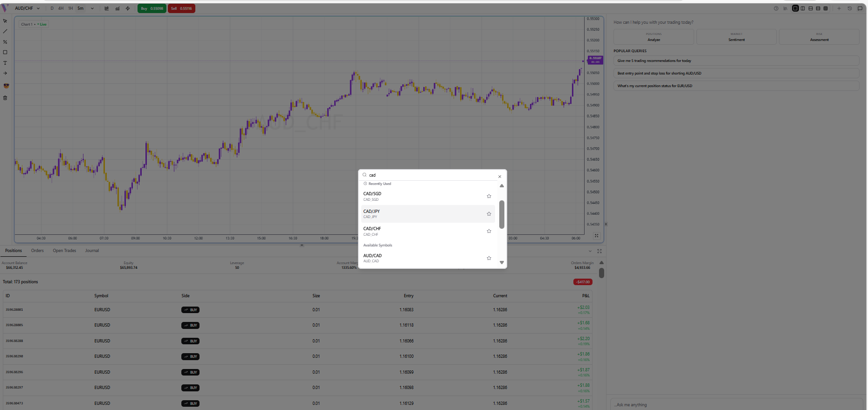868x410 pixels.
Task: Select the text annotation tool
Action: tap(5, 63)
